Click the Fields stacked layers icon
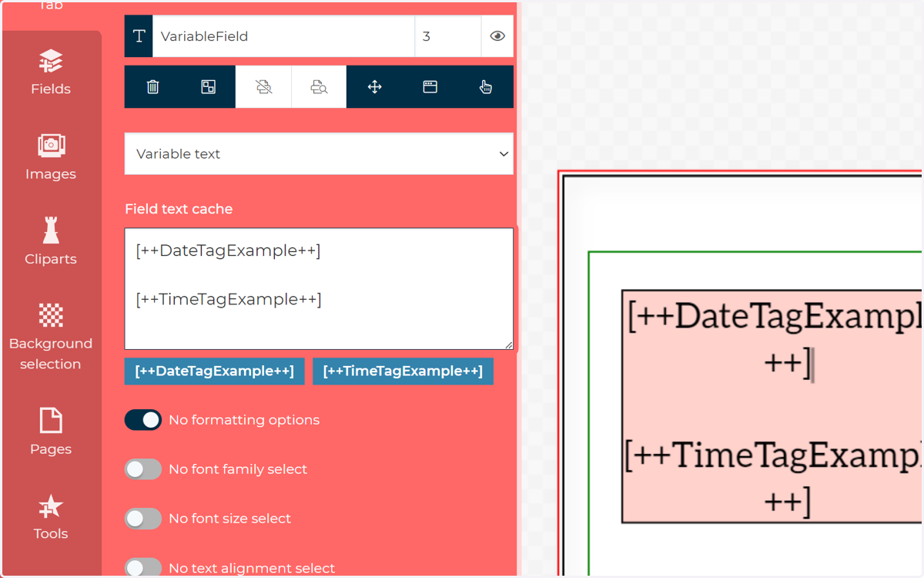The width and height of the screenshot is (924, 578). point(51,61)
